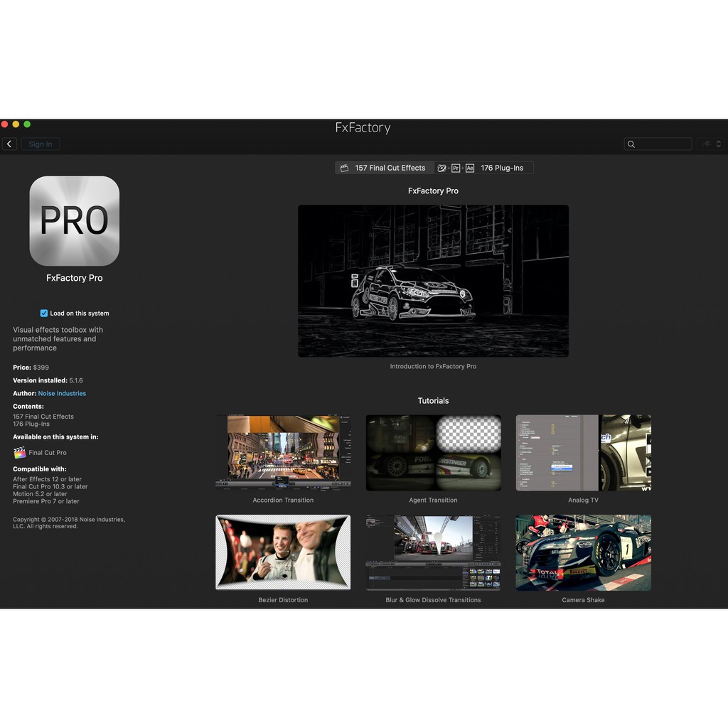Click the magnifying glass search icon
Screen dimensions: 728x728
(x=631, y=144)
